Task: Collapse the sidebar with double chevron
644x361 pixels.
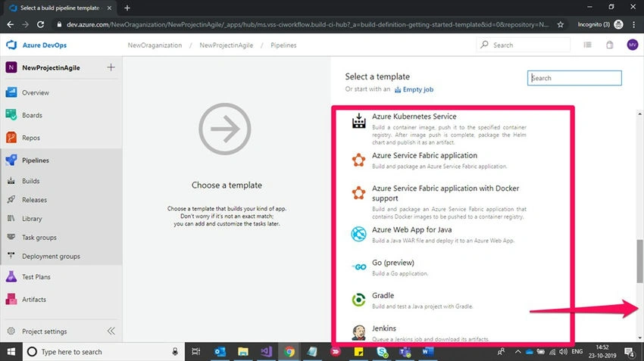Action: pos(111,331)
